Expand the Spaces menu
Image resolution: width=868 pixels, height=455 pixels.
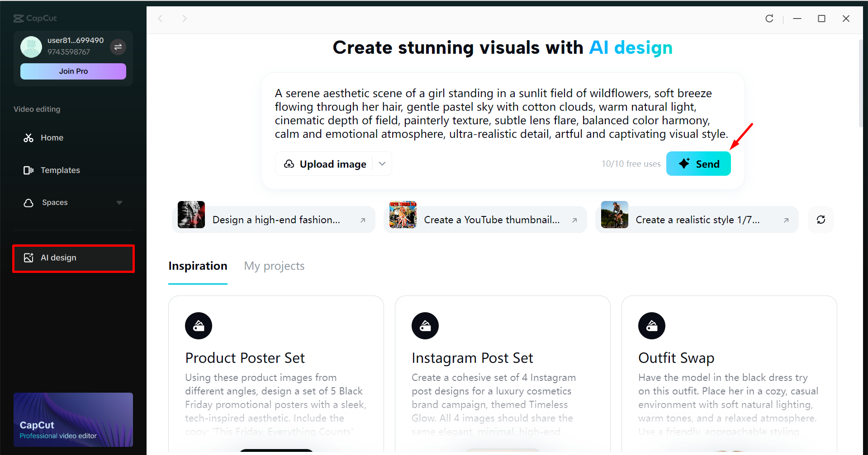(x=119, y=203)
